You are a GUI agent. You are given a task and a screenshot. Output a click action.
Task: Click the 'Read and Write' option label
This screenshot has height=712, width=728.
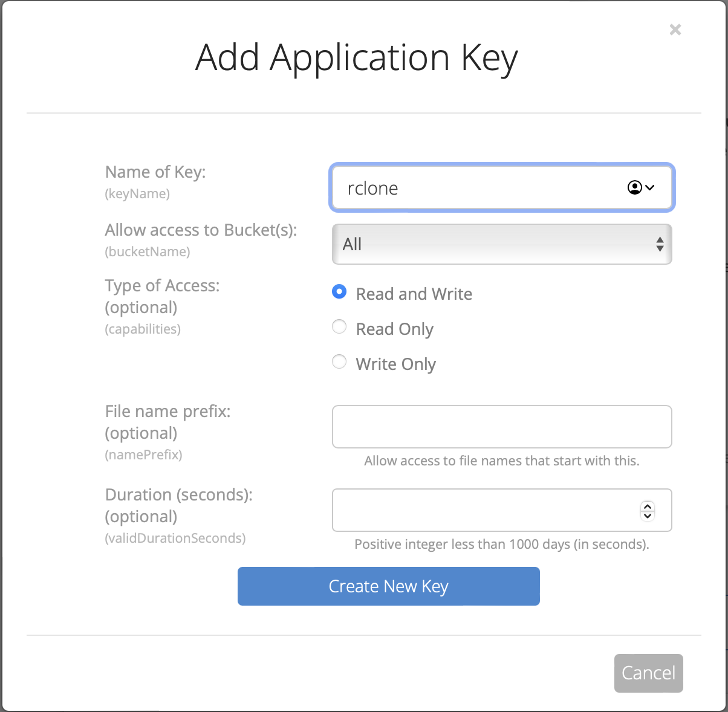(414, 294)
